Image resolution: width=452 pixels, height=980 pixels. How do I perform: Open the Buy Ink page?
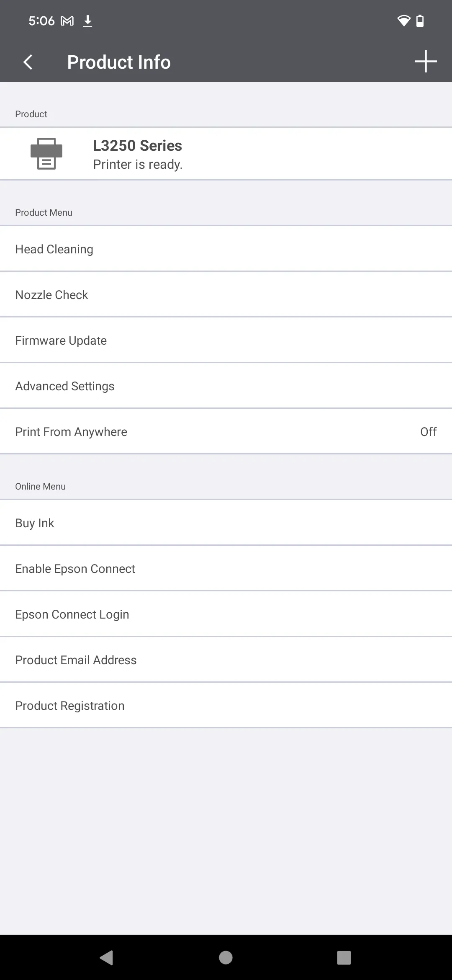tap(226, 523)
